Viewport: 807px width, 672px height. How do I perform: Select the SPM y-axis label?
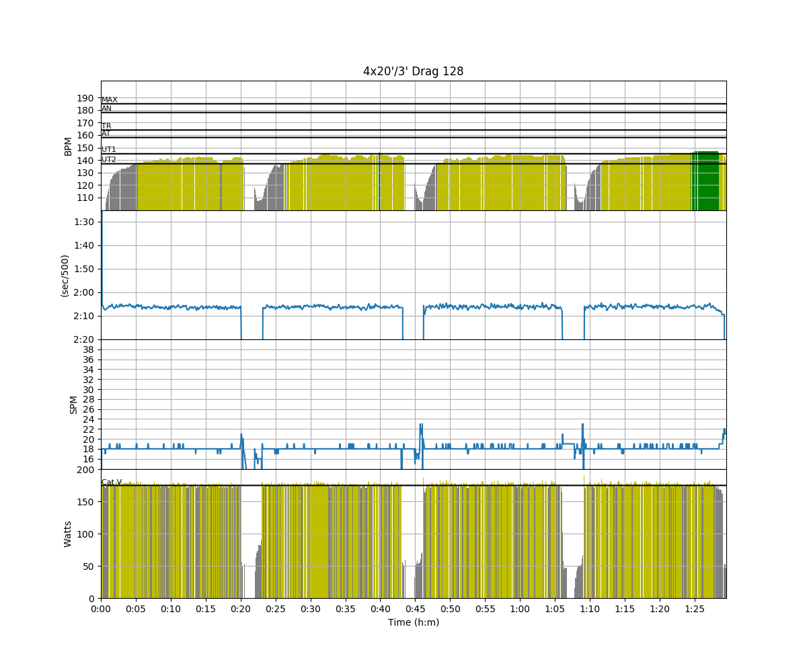coord(74,405)
